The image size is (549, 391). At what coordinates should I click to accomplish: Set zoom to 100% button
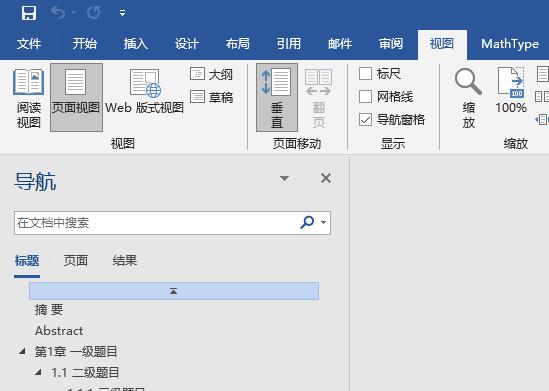coord(511,91)
